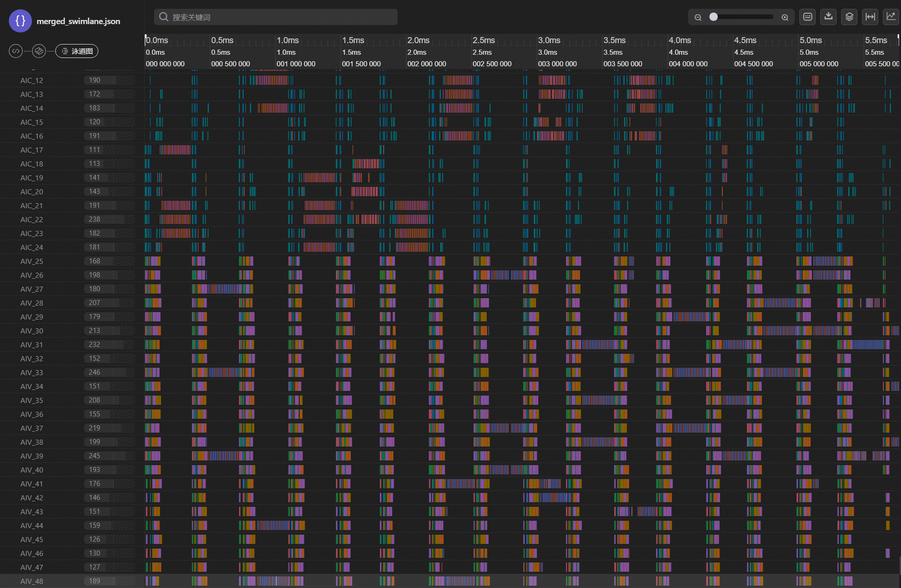Select the highlighted AIV_48 row label

click(32, 581)
